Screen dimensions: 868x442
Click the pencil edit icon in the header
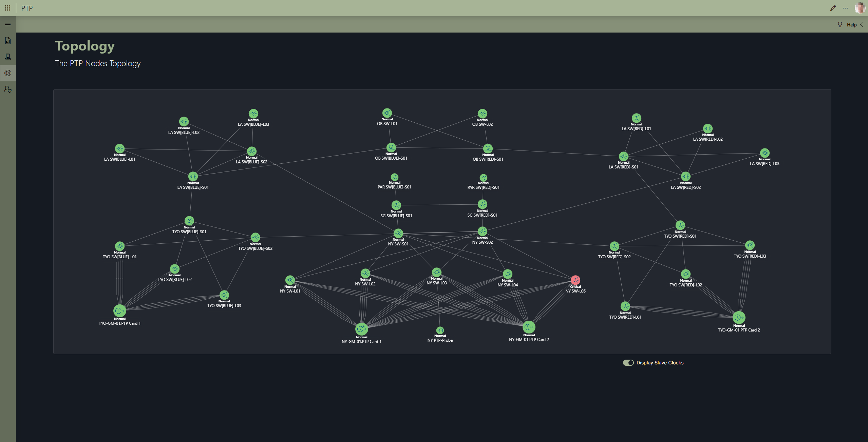point(832,8)
